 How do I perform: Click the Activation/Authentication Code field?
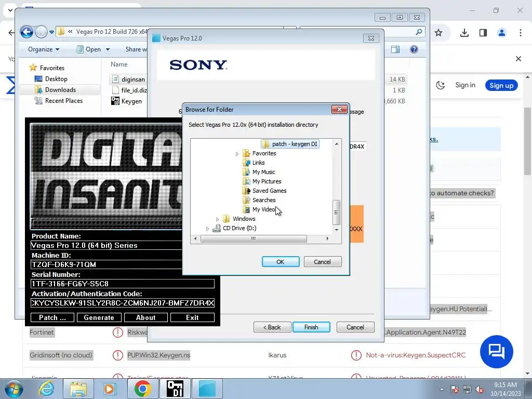[x=123, y=303]
